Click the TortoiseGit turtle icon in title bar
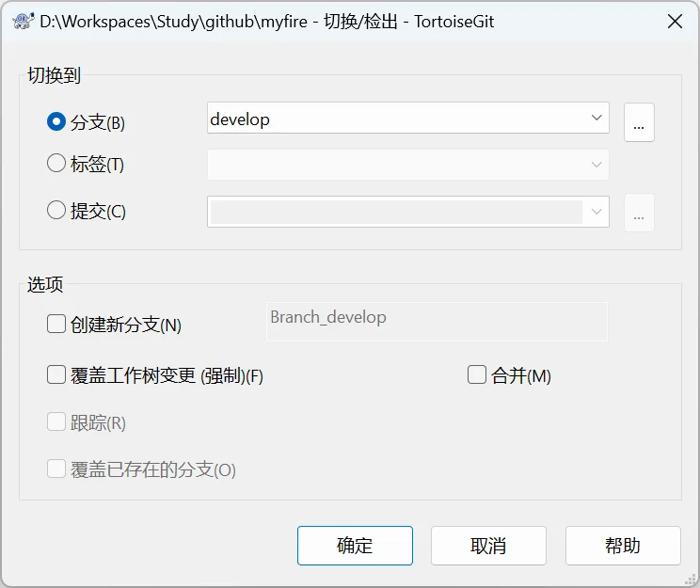700x588 pixels. [x=23, y=22]
